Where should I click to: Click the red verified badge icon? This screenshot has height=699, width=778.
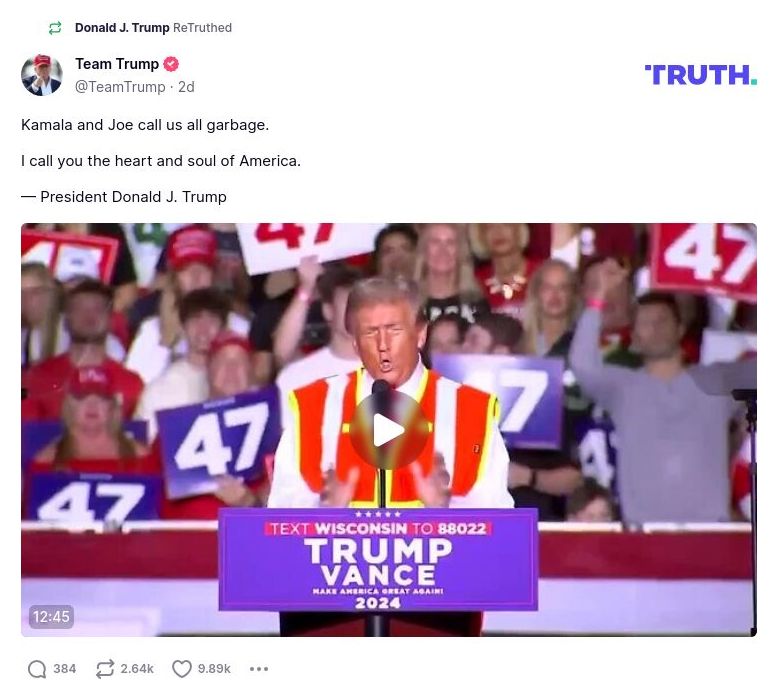coord(171,64)
